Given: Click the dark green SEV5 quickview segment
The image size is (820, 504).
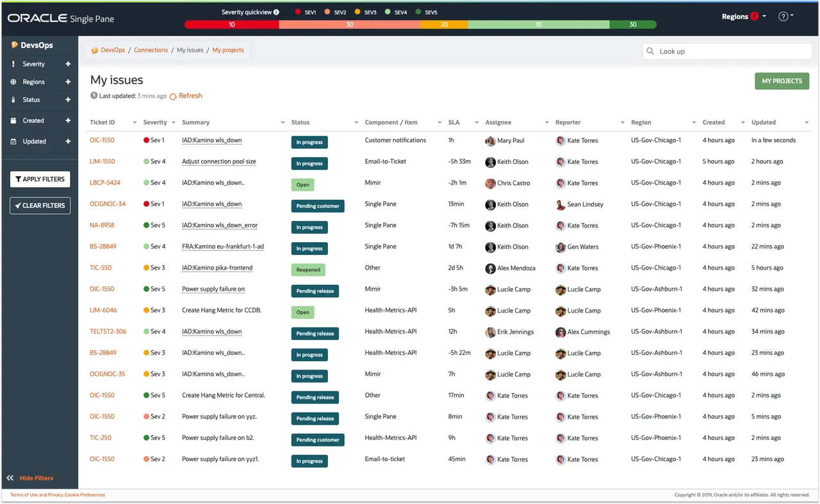Looking at the screenshot, I should pyautogui.click(x=633, y=25).
